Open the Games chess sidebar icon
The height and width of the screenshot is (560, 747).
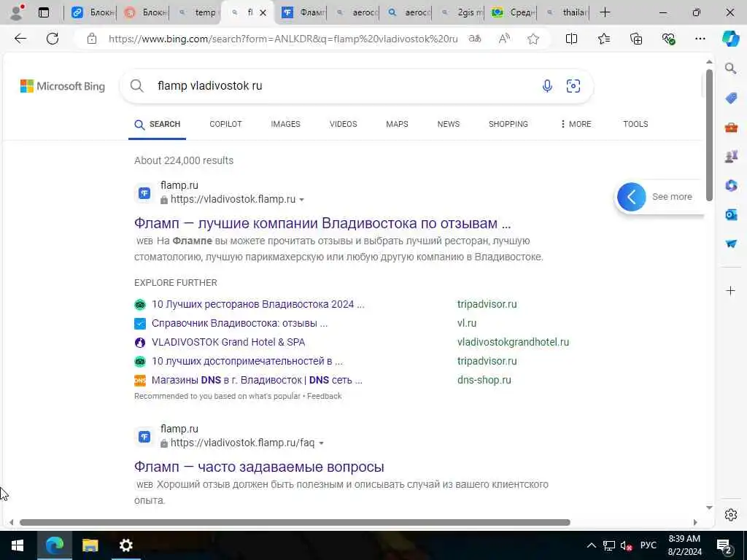(x=731, y=156)
